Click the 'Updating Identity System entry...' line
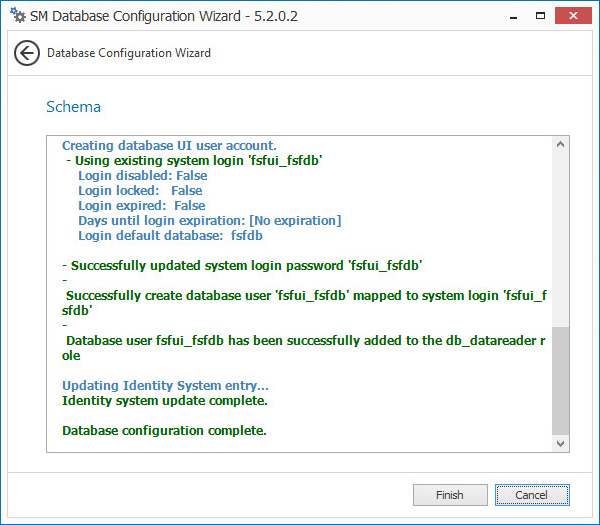Image resolution: width=600 pixels, height=525 pixels. click(x=165, y=386)
